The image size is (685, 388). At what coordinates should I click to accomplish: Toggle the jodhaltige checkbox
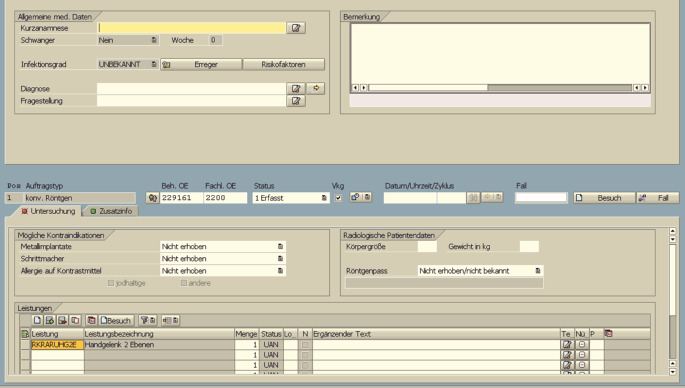tap(111, 283)
